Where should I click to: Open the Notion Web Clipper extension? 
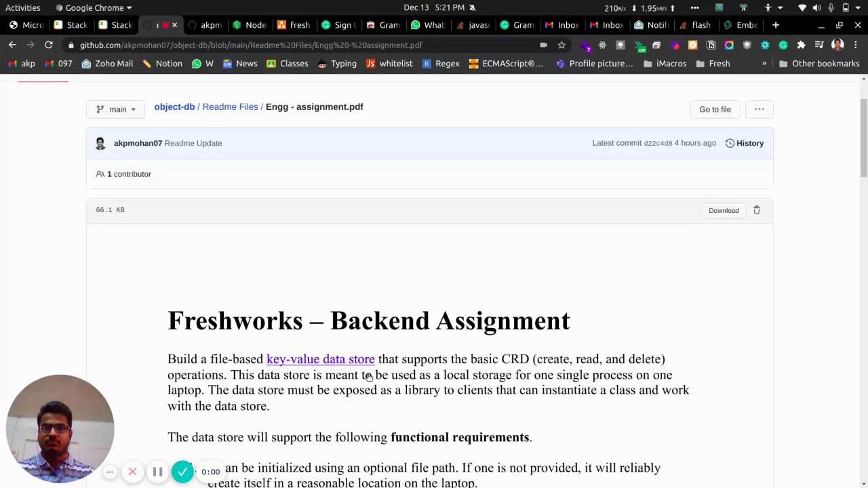point(711,45)
